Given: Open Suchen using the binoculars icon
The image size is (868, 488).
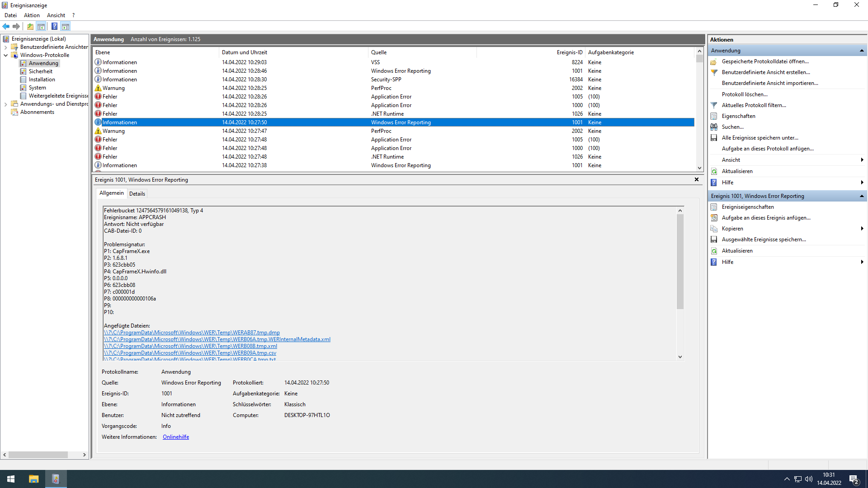Looking at the screenshot, I should point(714,127).
